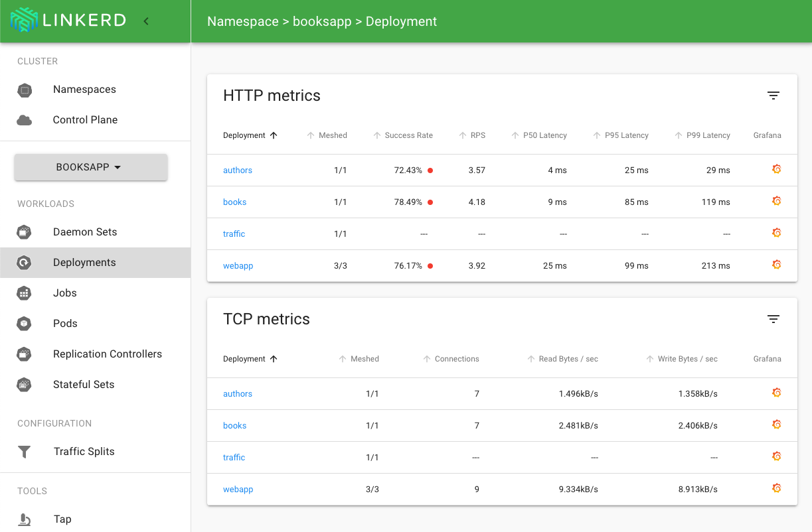Open the BOOKSAPP namespace dropdown
This screenshot has width=812, height=532.
click(90, 167)
